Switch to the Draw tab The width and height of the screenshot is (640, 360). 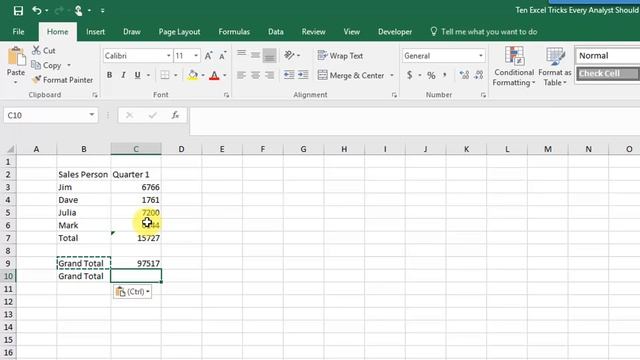pyautogui.click(x=132, y=32)
